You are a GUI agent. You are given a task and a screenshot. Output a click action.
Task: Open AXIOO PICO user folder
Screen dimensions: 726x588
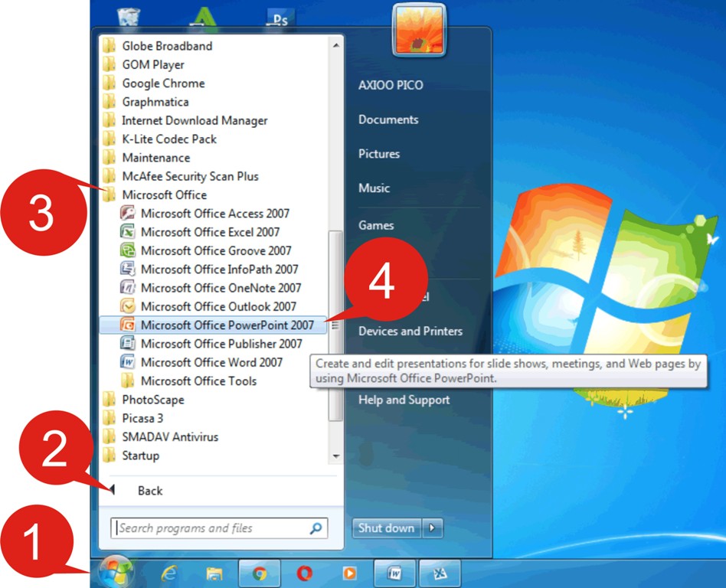point(391,85)
